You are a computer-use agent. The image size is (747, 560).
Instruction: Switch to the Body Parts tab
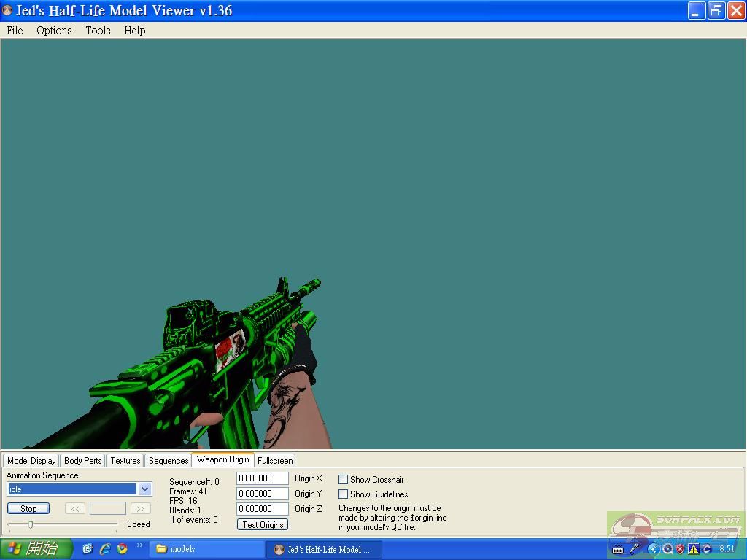(82, 461)
